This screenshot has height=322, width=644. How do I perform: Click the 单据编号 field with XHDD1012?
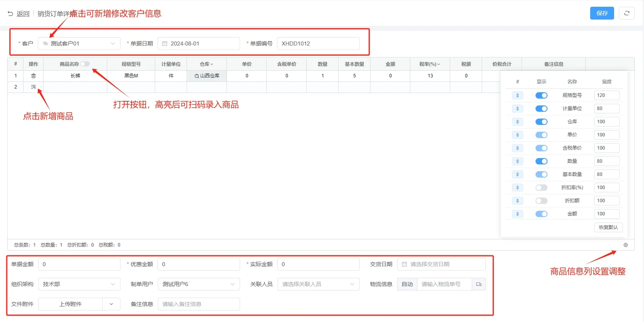[318, 43]
